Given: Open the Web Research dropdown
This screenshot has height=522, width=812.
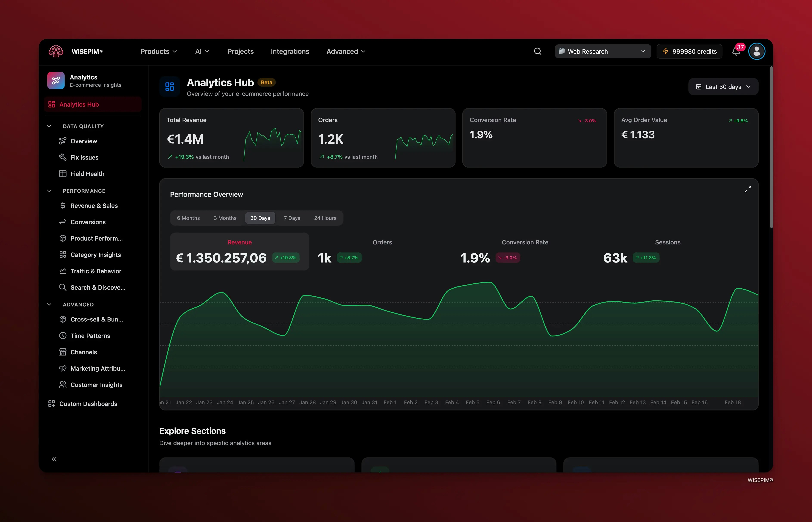Looking at the screenshot, I should coord(602,51).
